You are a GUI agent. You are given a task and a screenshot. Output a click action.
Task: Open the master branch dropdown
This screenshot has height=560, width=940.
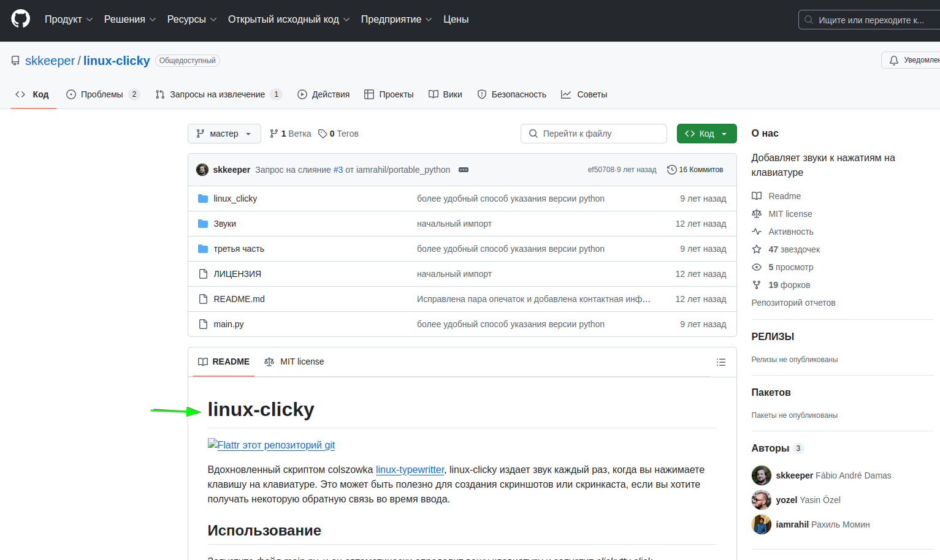tap(224, 134)
